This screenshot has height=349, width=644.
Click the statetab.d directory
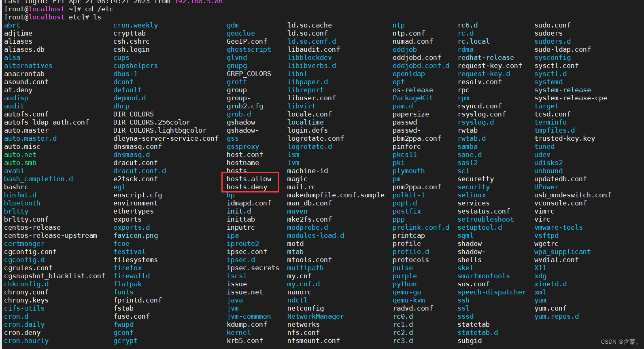tap(478, 332)
